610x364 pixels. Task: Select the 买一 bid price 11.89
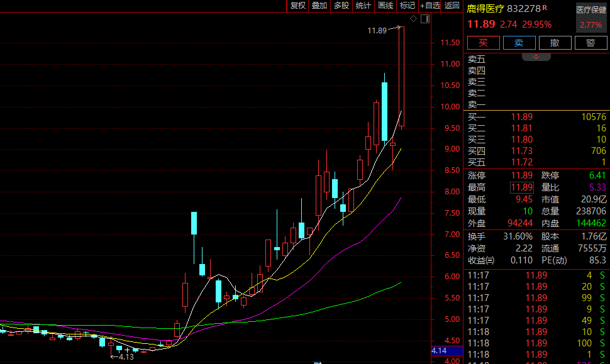(x=521, y=117)
